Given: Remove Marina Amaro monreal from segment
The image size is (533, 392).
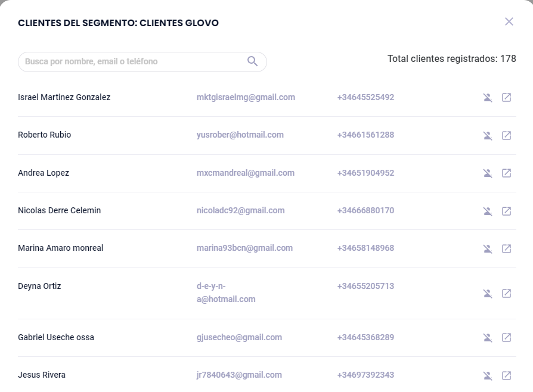Looking at the screenshot, I should 488,248.
